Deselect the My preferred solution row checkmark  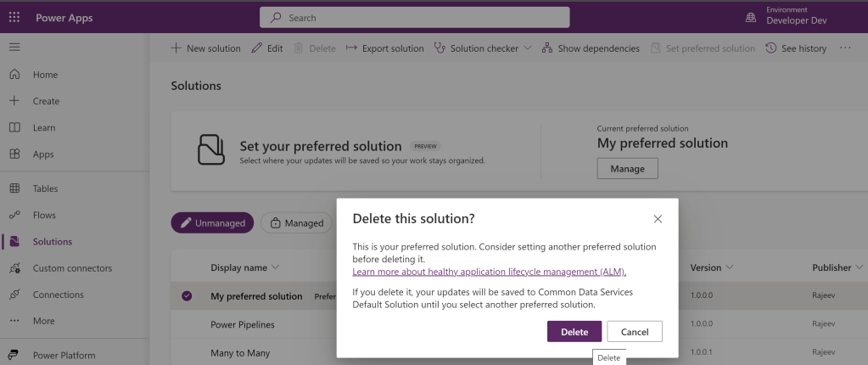tap(187, 296)
